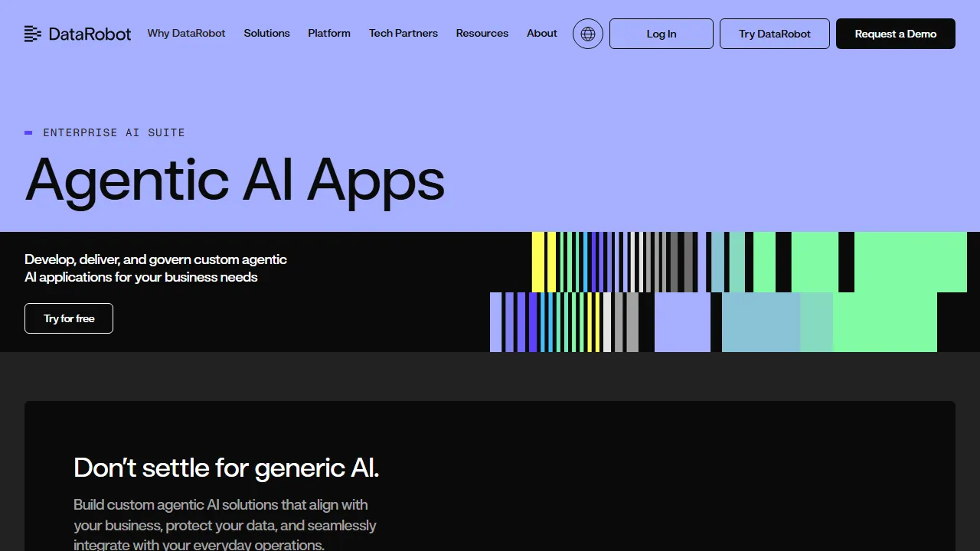Click the Enterprise AI Suite label

point(114,132)
